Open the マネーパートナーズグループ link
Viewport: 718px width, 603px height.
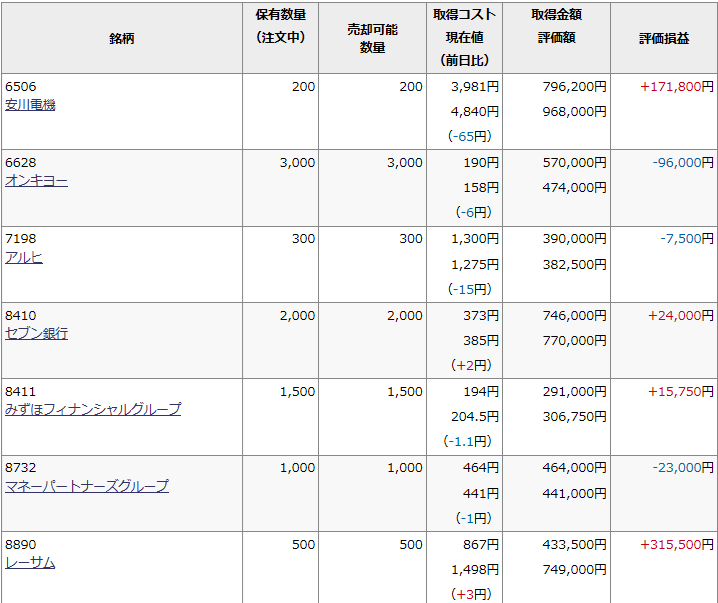(87, 486)
